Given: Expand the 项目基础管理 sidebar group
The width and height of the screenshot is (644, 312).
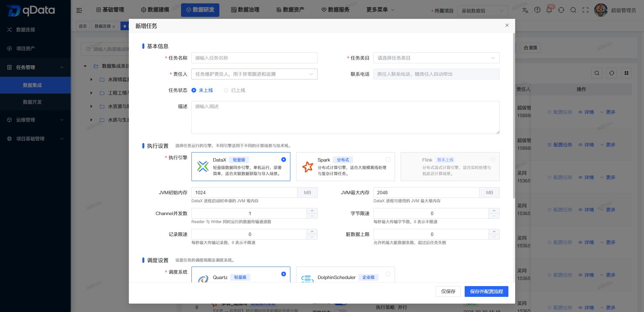Looking at the screenshot, I should pyautogui.click(x=62, y=139).
